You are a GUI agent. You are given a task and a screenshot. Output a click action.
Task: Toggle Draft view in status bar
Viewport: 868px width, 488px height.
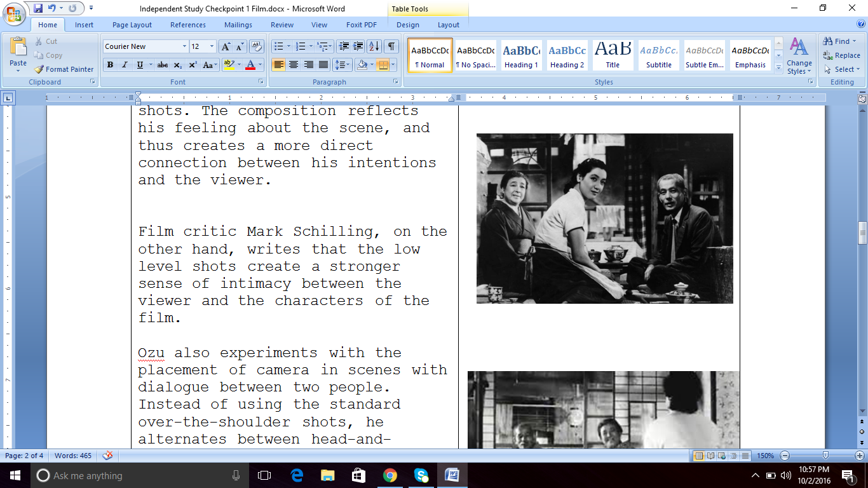pos(745,456)
